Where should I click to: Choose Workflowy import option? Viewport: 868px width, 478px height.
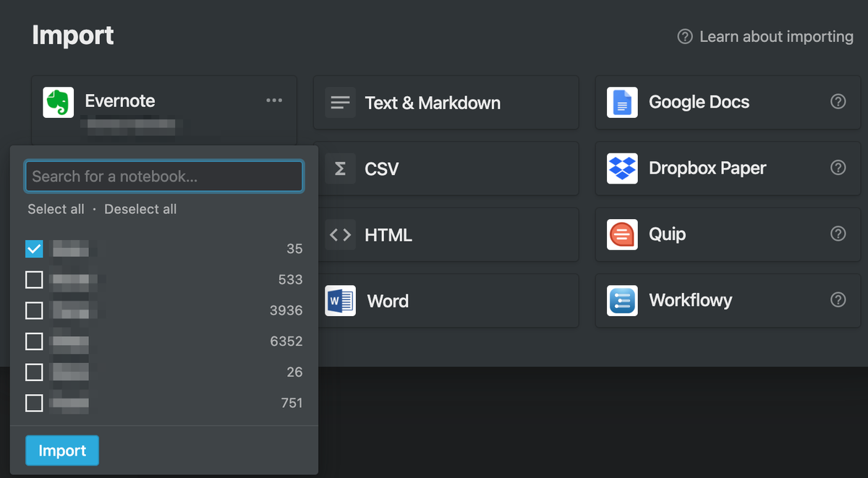click(729, 301)
